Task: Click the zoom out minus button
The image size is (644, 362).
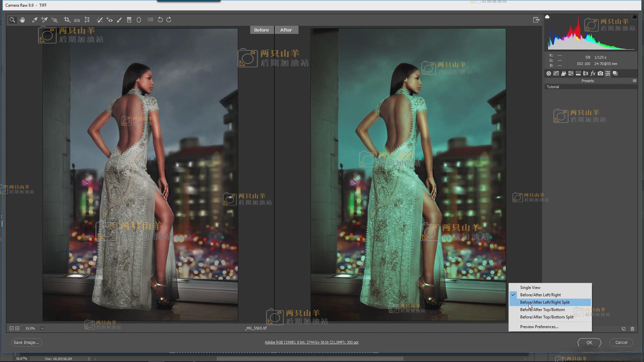Action: (11, 328)
